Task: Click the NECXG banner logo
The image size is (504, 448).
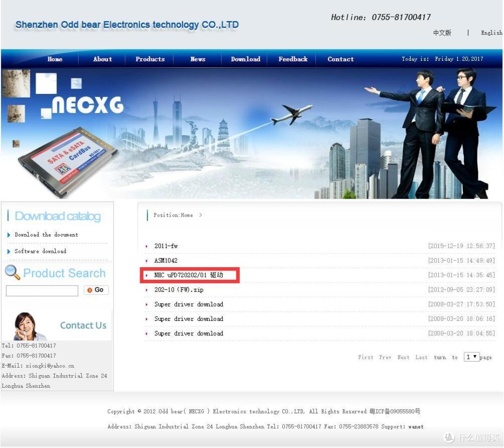Action: (x=87, y=105)
